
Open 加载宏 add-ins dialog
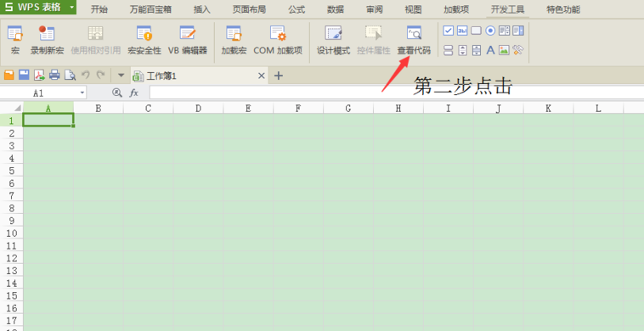(x=234, y=40)
